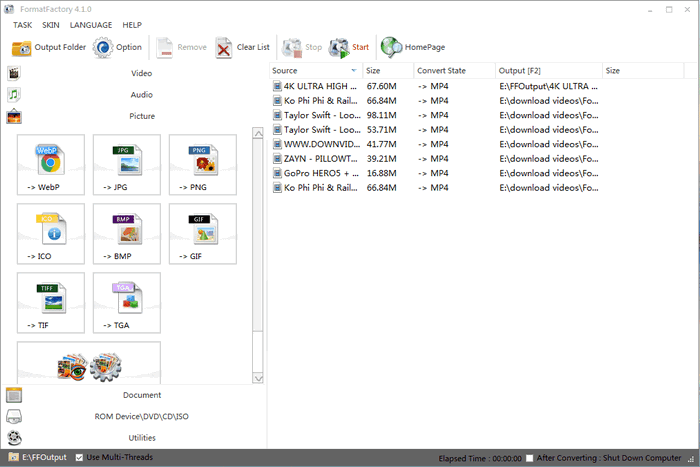Image resolution: width=700 pixels, height=467 pixels.
Task: Expand the Utilities category section
Action: (142, 438)
